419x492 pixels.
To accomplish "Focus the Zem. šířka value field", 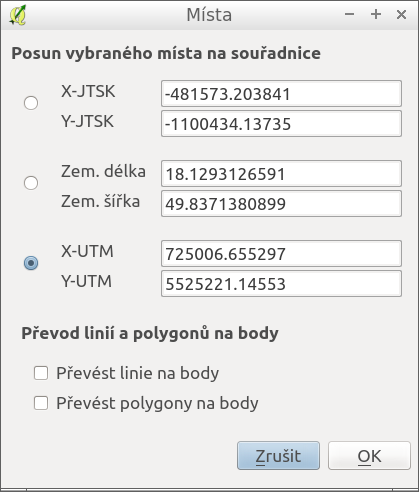I will click(x=281, y=204).
